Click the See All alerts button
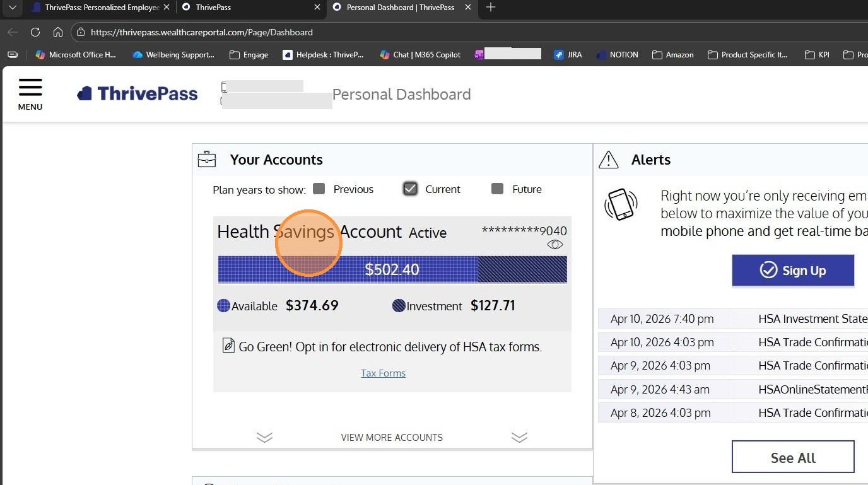 tap(793, 457)
